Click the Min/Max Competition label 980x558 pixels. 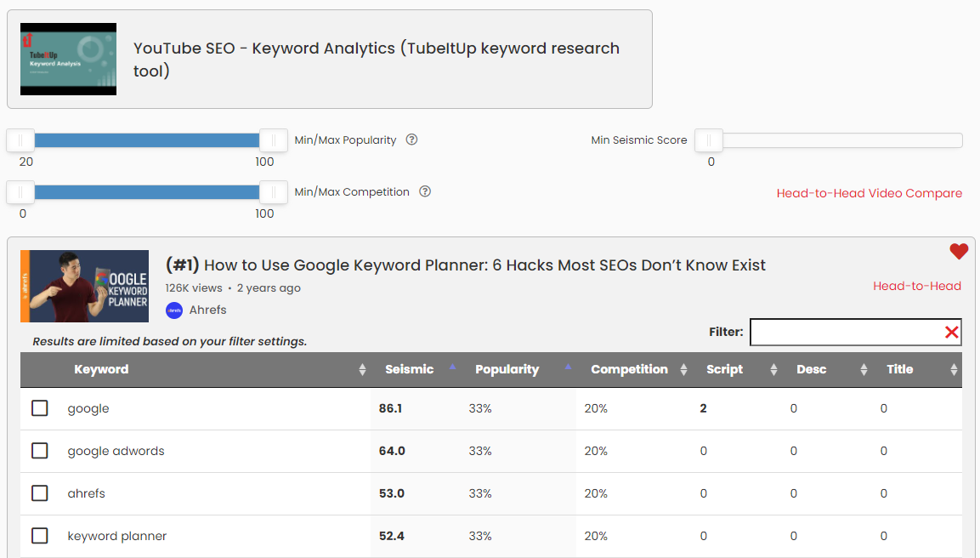[x=352, y=192]
